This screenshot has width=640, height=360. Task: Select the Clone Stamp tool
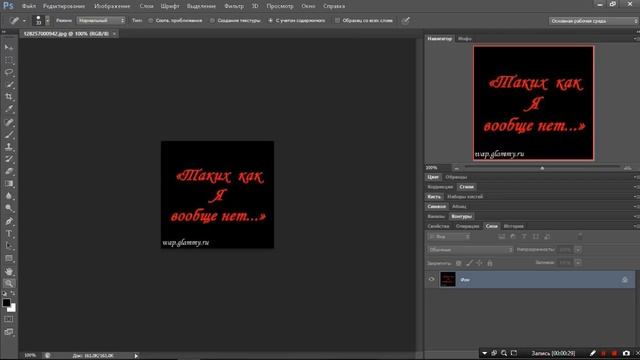coord(9,147)
